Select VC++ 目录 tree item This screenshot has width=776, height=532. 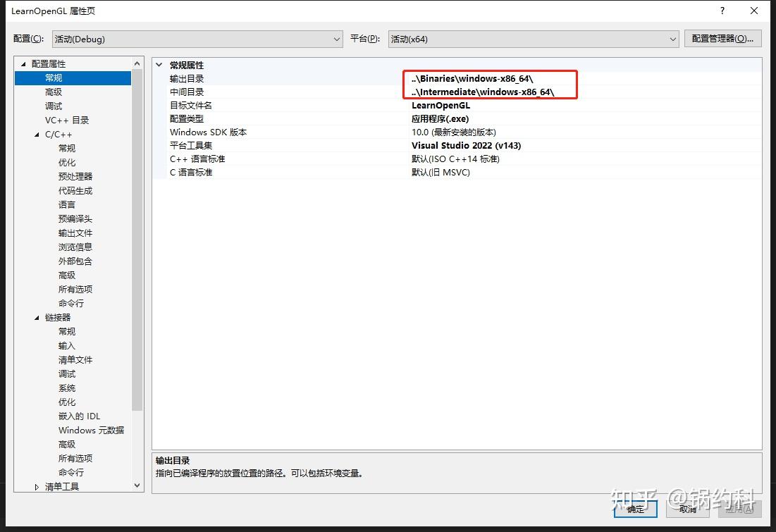click(x=67, y=120)
